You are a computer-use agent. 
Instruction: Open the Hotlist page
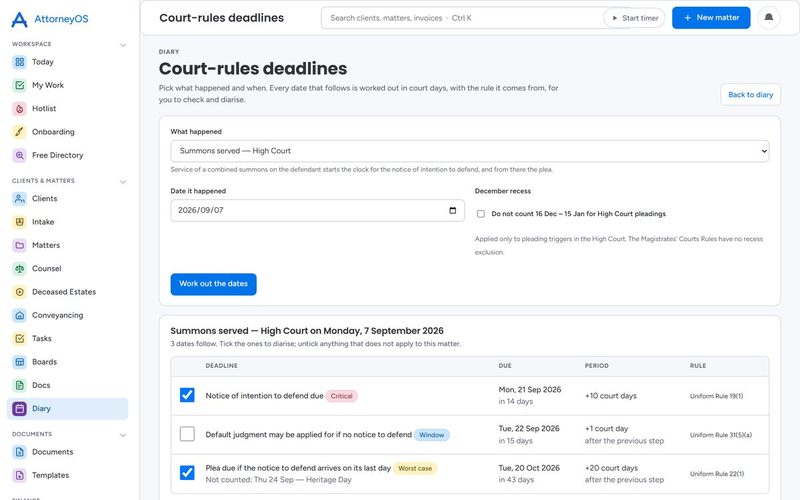[67, 109]
